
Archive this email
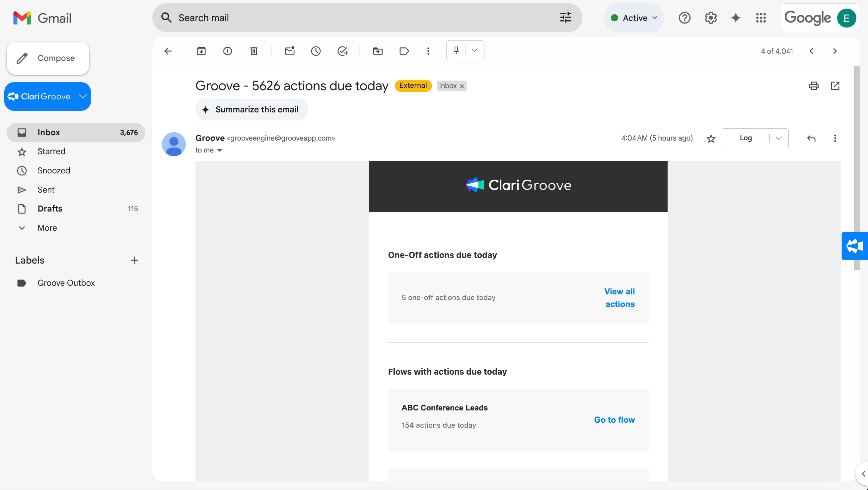coord(201,51)
